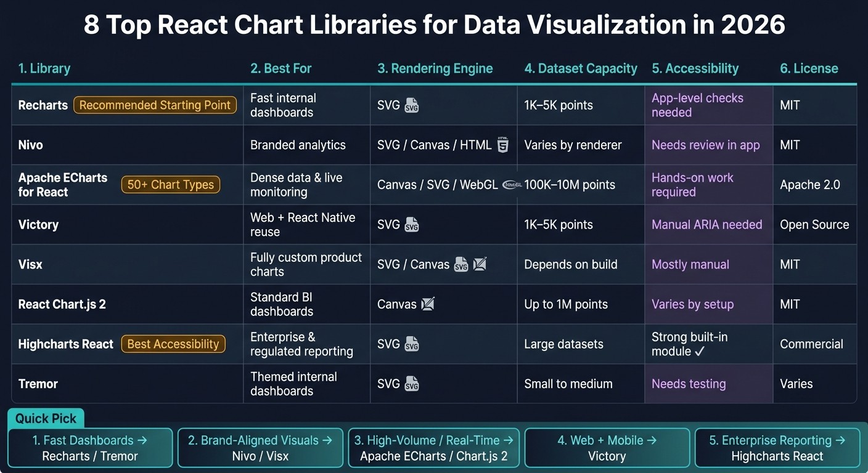Click the HTML5 shield icon in the Nivo row

(503, 145)
